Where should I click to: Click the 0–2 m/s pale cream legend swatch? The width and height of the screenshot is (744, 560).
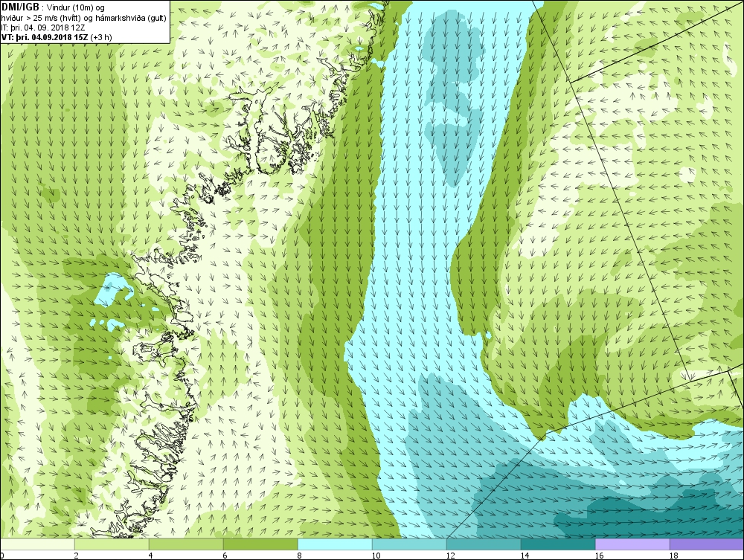[x=37, y=544]
